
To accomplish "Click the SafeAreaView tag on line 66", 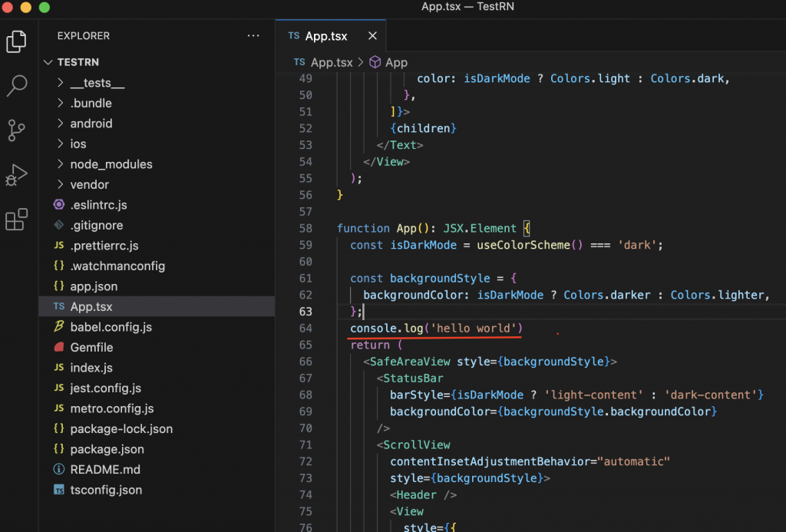I will pos(410,362).
